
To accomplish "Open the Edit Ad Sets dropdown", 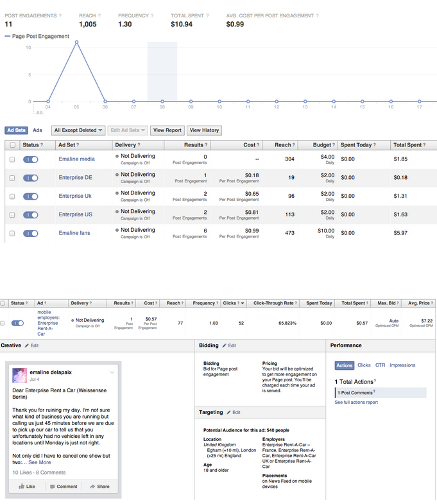I will click(128, 130).
